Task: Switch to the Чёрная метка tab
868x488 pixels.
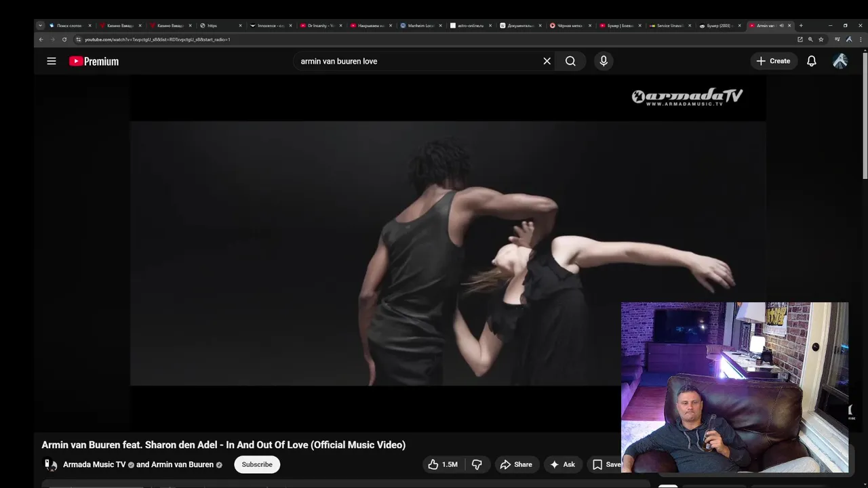Action: [571, 26]
